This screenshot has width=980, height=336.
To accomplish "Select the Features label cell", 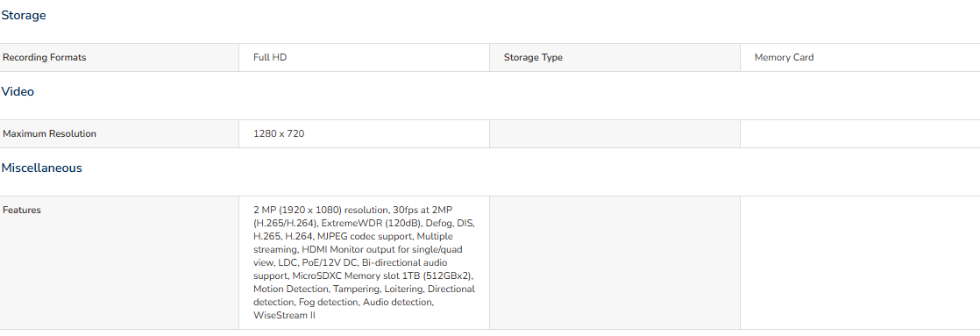I will (119, 263).
